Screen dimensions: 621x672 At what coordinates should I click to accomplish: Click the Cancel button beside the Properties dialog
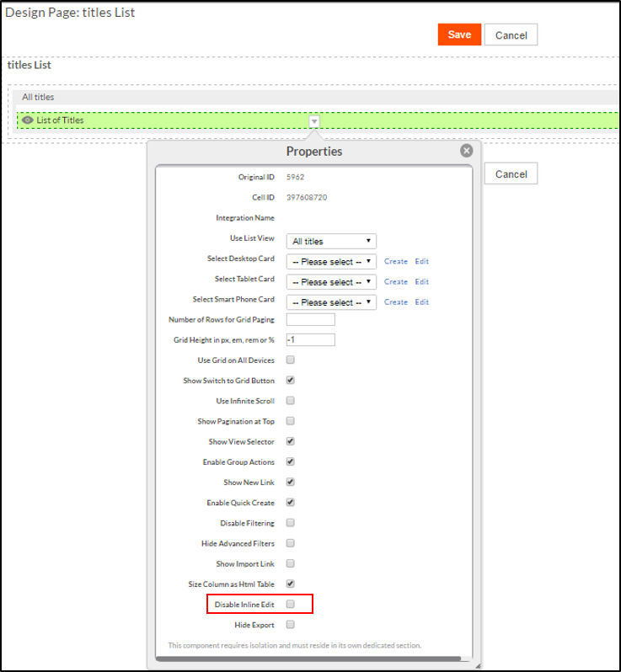pos(511,173)
